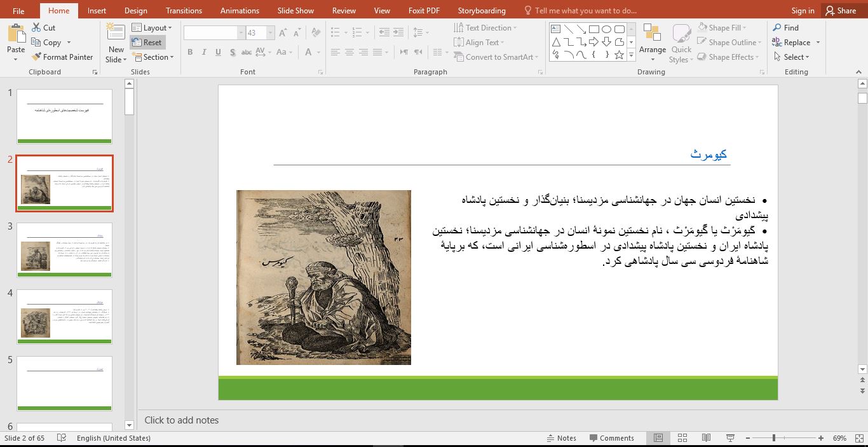This screenshot has width=868, height=447.
Task: Select slide 1 thumbnail
Action: pyautogui.click(x=65, y=116)
